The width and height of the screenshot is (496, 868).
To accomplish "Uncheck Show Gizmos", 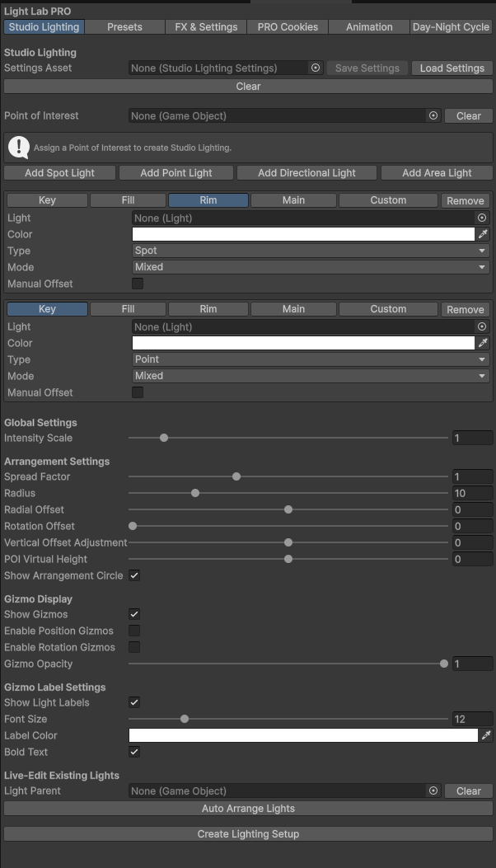I will click(x=134, y=614).
